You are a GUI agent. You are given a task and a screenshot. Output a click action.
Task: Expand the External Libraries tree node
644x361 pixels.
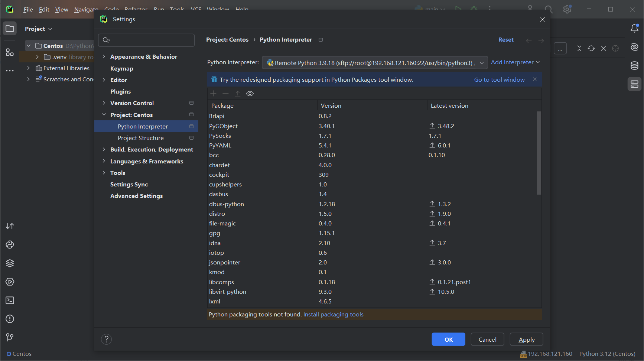[28, 68]
